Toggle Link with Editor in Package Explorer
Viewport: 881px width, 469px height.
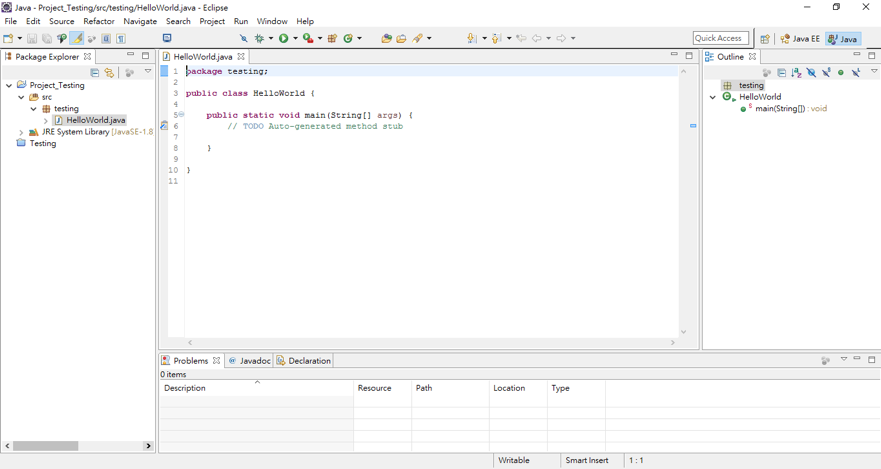point(109,72)
